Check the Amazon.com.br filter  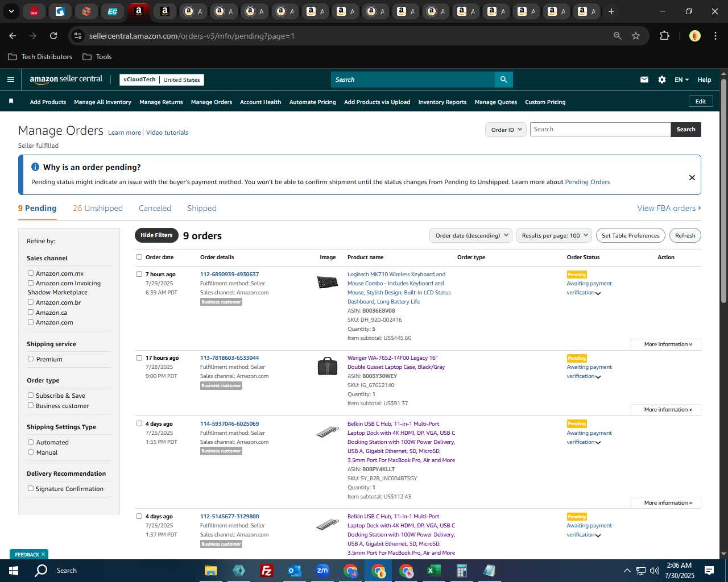click(x=31, y=302)
